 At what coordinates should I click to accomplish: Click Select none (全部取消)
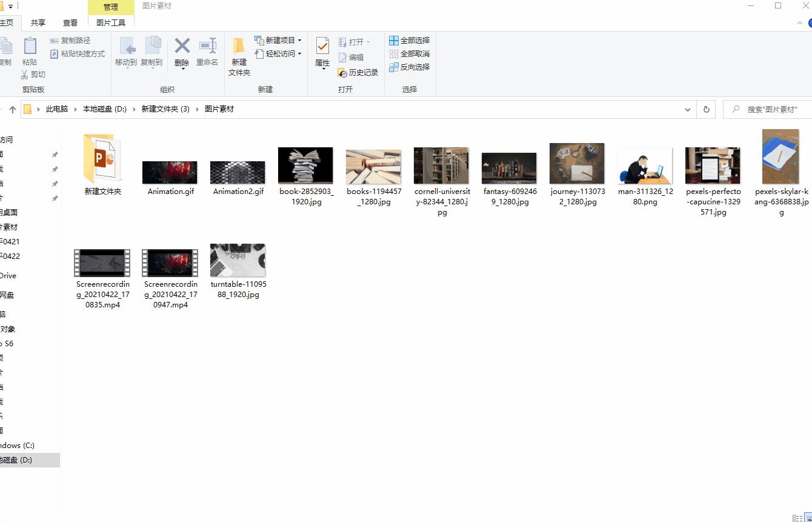pos(409,54)
